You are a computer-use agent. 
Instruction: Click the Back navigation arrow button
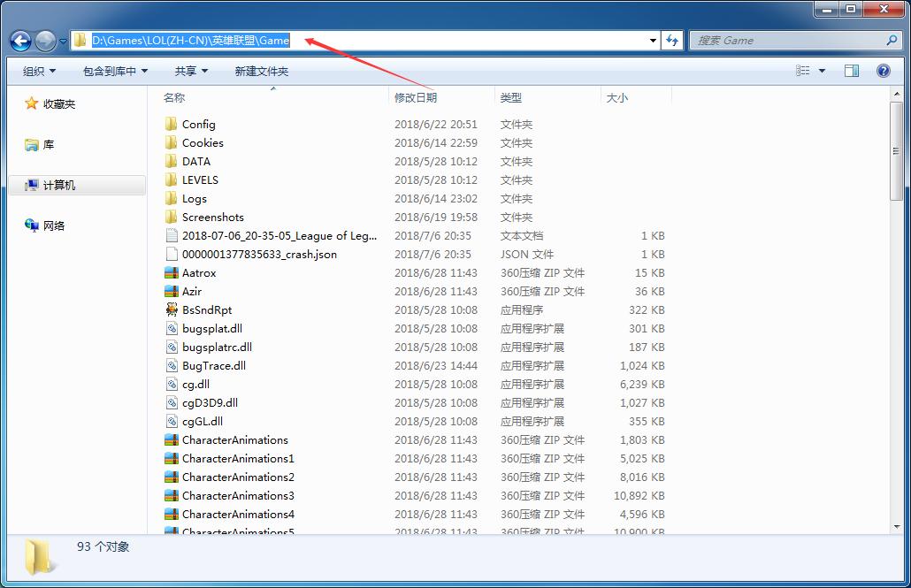pyautogui.click(x=20, y=41)
